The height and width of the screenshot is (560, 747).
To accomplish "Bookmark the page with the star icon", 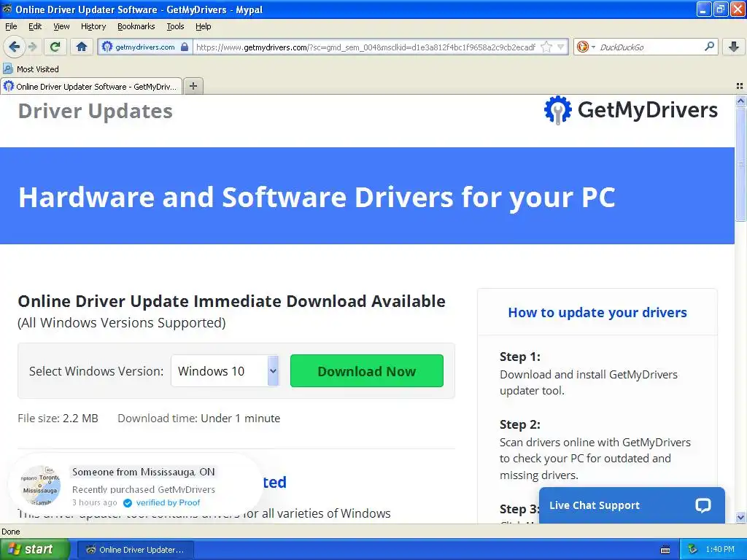I will pyautogui.click(x=546, y=47).
